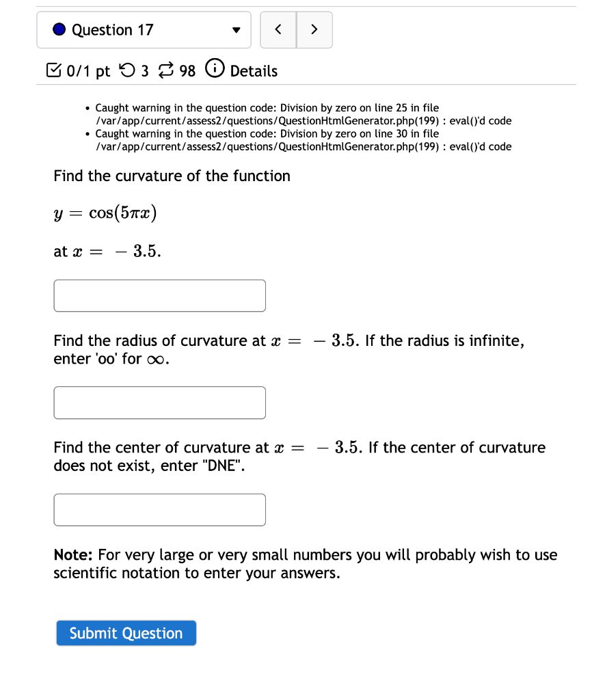Click the radius of curvature input box
The width and height of the screenshot is (592, 700).
pos(159,403)
